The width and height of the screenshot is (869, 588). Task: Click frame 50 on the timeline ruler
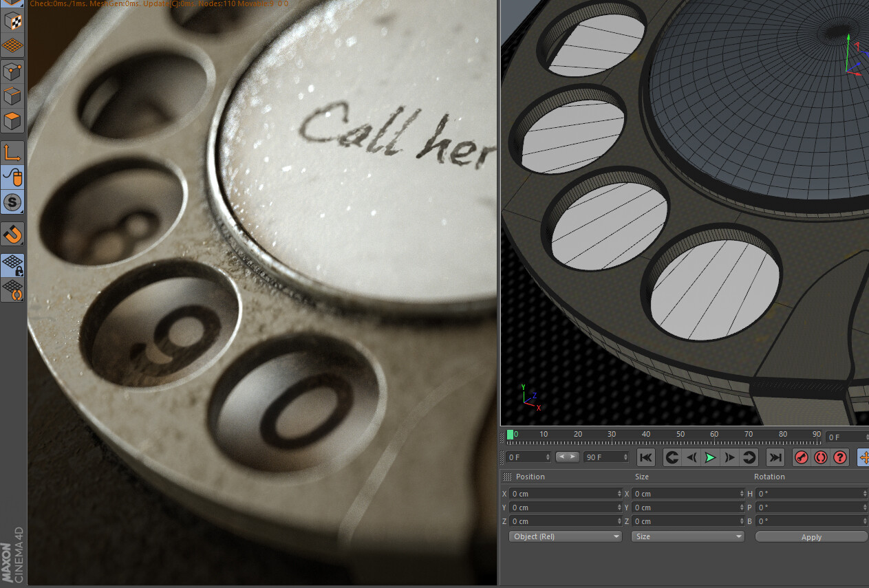pyautogui.click(x=680, y=435)
